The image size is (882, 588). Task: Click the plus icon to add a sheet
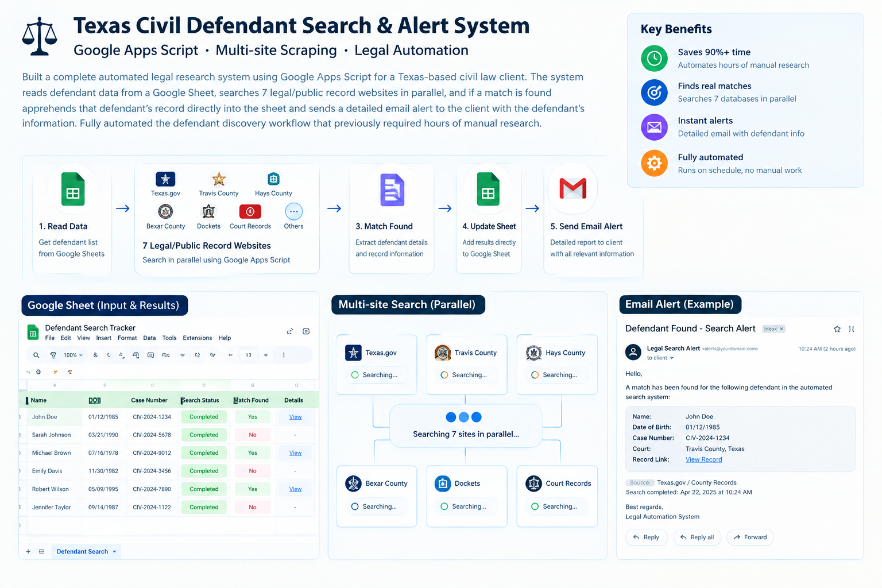(28, 552)
